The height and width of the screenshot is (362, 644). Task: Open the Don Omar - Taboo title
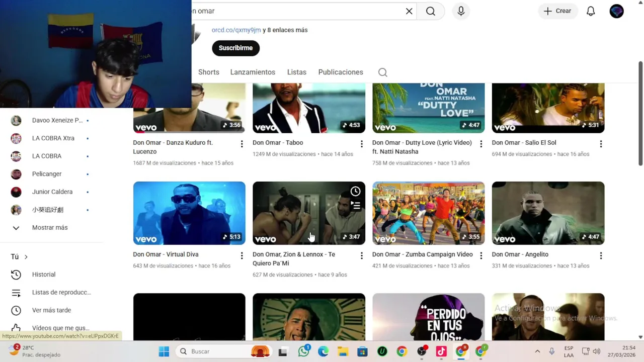(278, 143)
